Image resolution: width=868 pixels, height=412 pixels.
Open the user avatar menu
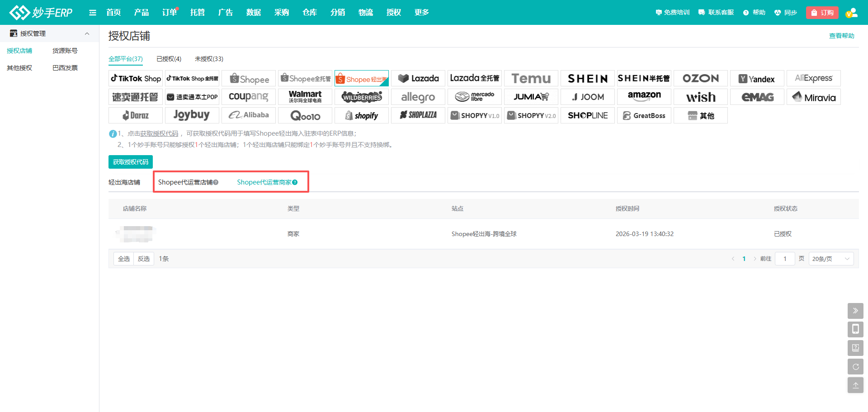[x=852, y=13]
